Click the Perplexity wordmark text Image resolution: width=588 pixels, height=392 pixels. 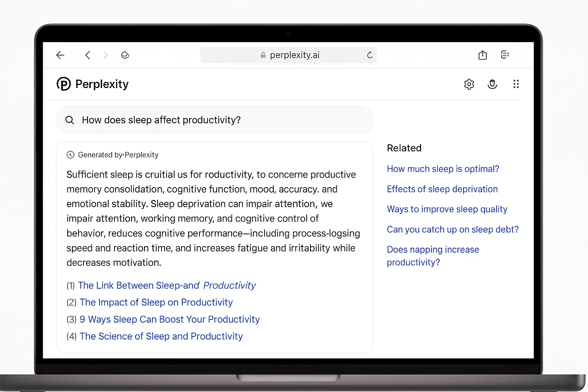coord(102,84)
